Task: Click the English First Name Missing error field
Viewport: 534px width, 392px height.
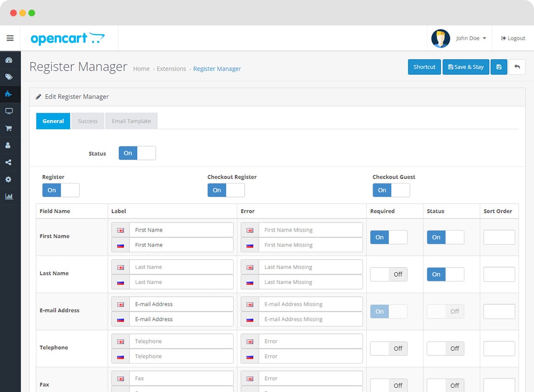Action: [310, 230]
